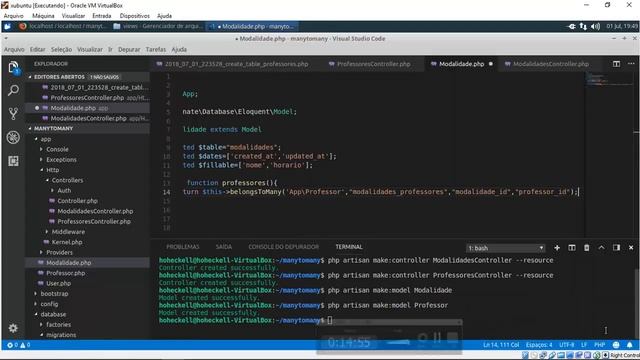The width and height of the screenshot is (640, 360).
Task: Open the Editar menu in VS Code
Action: tap(38, 49)
